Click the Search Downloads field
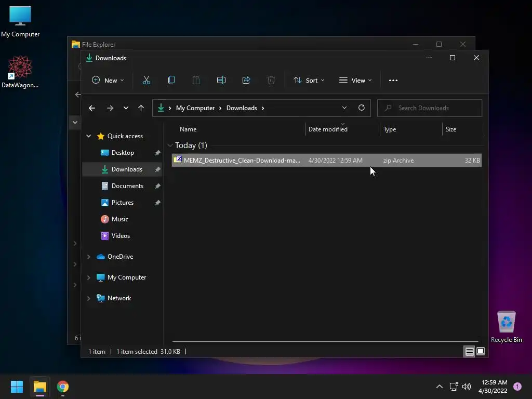532x399 pixels. (430, 108)
